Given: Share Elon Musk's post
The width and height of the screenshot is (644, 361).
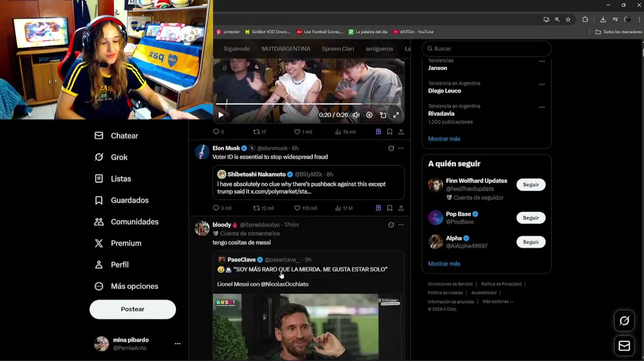Looking at the screenshot, I should [401, 208].
